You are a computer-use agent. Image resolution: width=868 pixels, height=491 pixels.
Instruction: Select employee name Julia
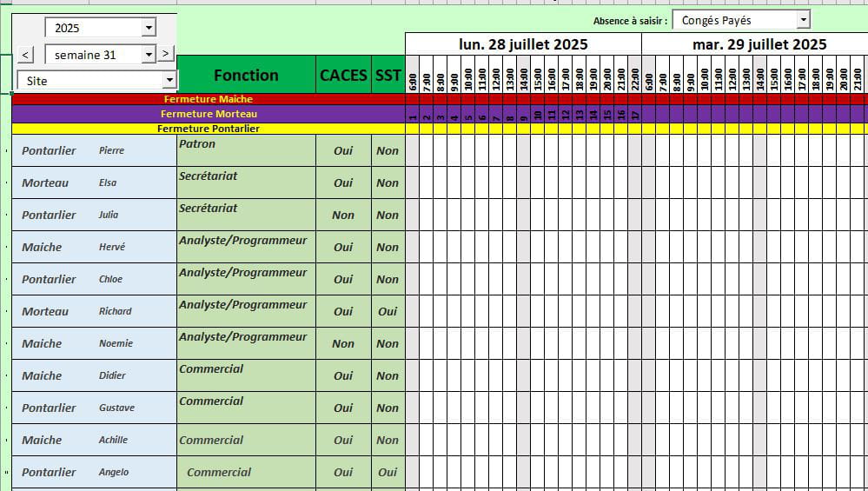click(108, 215)
